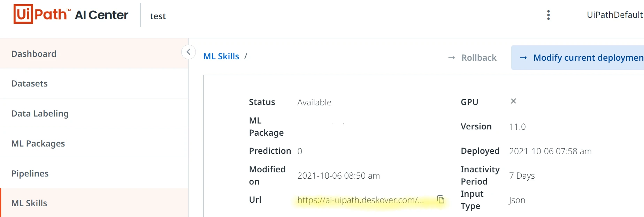Image resolution: width=644 pixels, height=217 pixels.
Task: Click the GPU disabled X mark
Action: 513,101
